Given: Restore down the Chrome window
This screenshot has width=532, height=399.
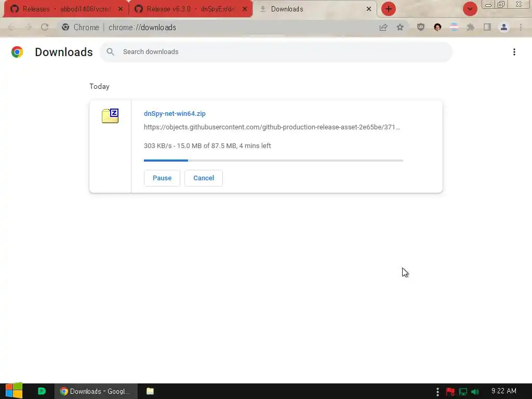Looking at the screenshot, I should 501,5.
